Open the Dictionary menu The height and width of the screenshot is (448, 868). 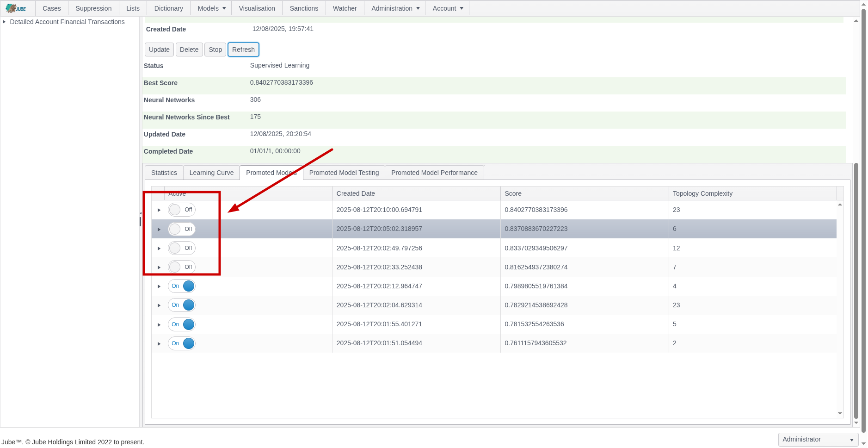click(x=168, y=8)
